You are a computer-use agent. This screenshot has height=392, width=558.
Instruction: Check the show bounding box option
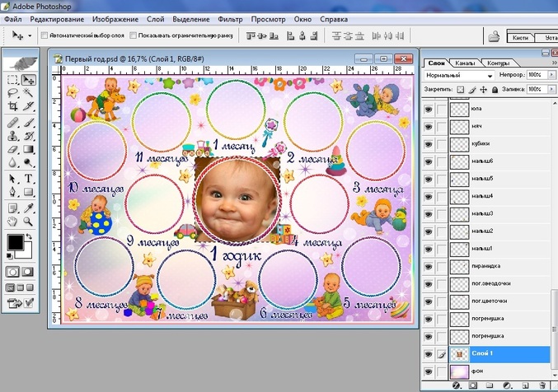[x=133, y=36]
